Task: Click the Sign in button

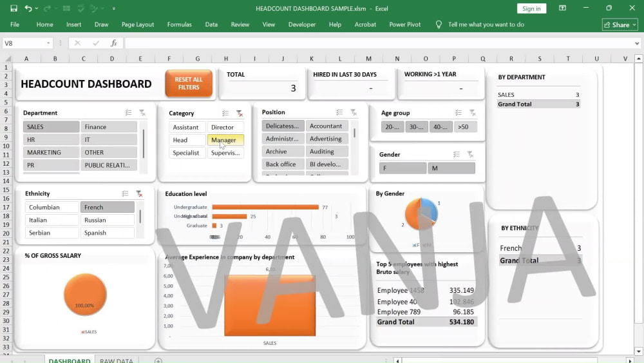Action: coord(531,8)
